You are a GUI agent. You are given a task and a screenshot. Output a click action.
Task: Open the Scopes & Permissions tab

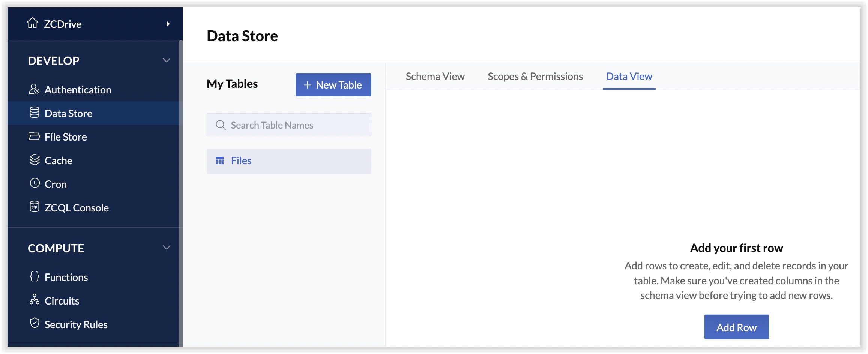click(x=535, y=76)
